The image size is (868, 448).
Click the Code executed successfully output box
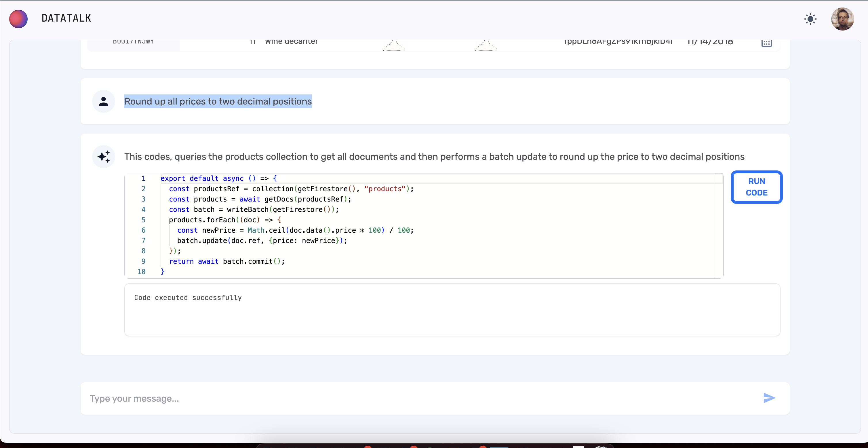[x=452, y=310]
